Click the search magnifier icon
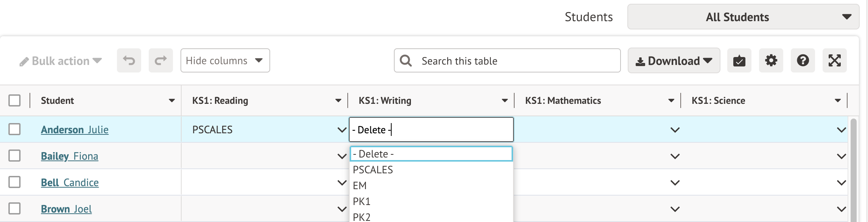Image resolution: width=868 pixels, height=222 pixels. pyautogui.click(x=406, y=60)
